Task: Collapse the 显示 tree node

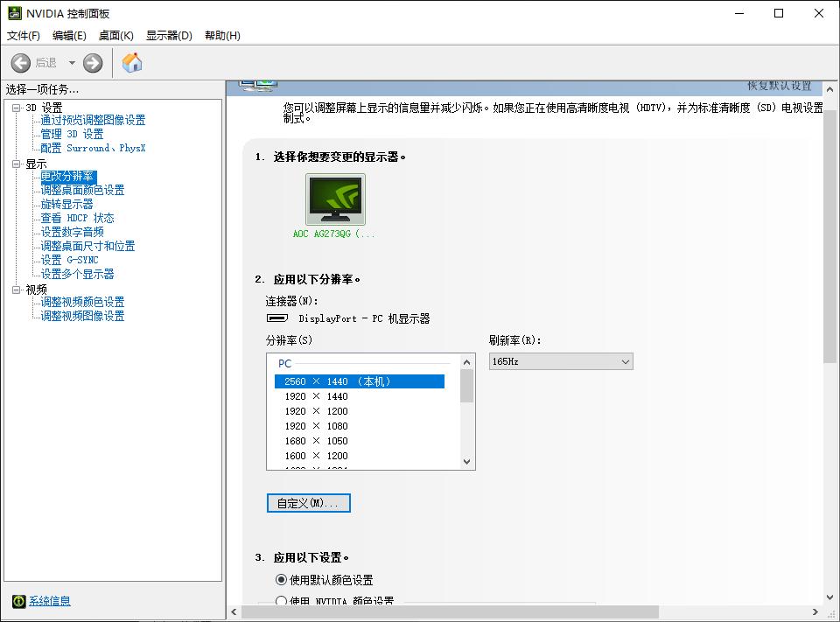Action: click(17, 164)
